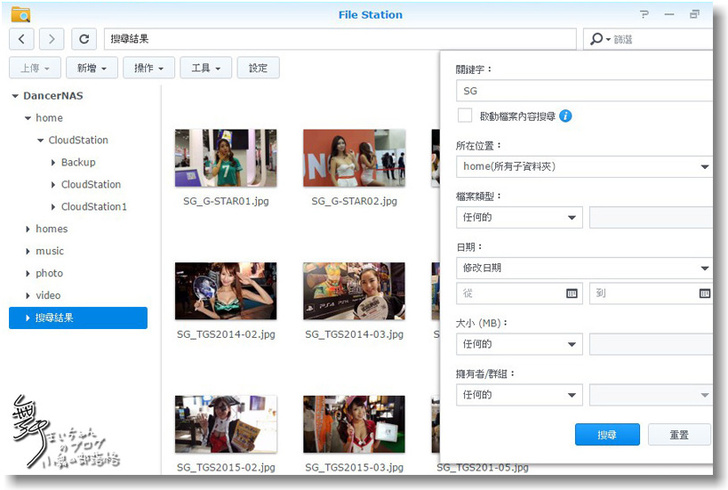Click the back navigation arrow
728x490 pixels.
pos(22,39)
